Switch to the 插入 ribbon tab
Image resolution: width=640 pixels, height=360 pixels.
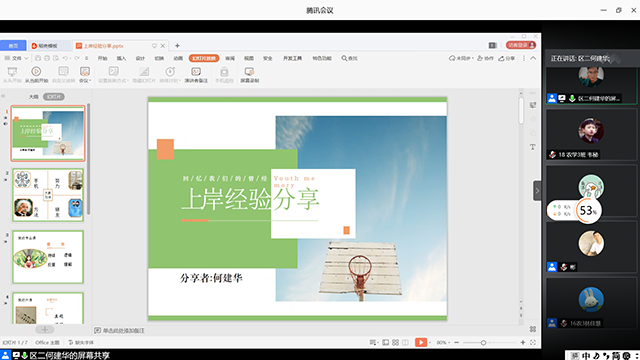(121, 58)
